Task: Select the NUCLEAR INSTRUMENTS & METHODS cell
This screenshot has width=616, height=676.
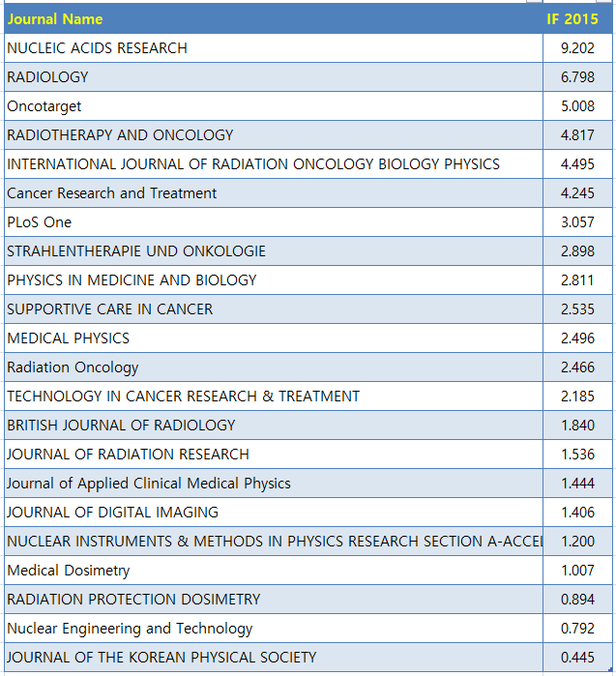Action: 274,541
